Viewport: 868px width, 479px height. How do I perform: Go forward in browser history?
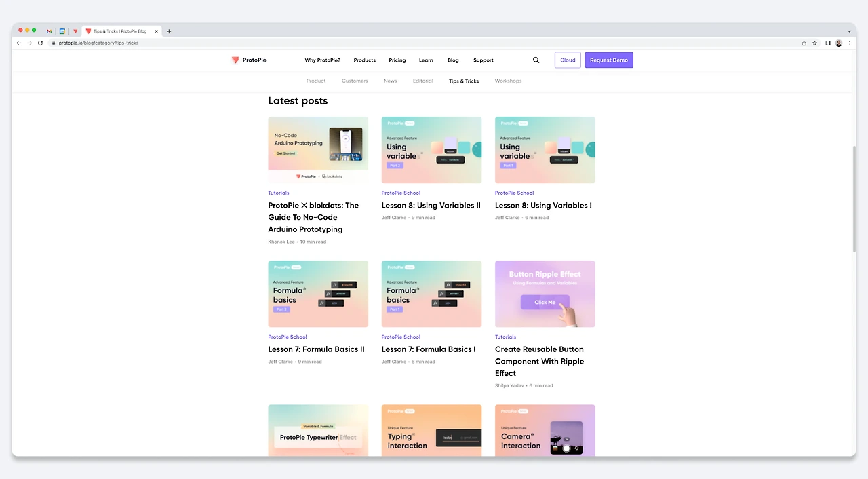click(x=29, y=43)
